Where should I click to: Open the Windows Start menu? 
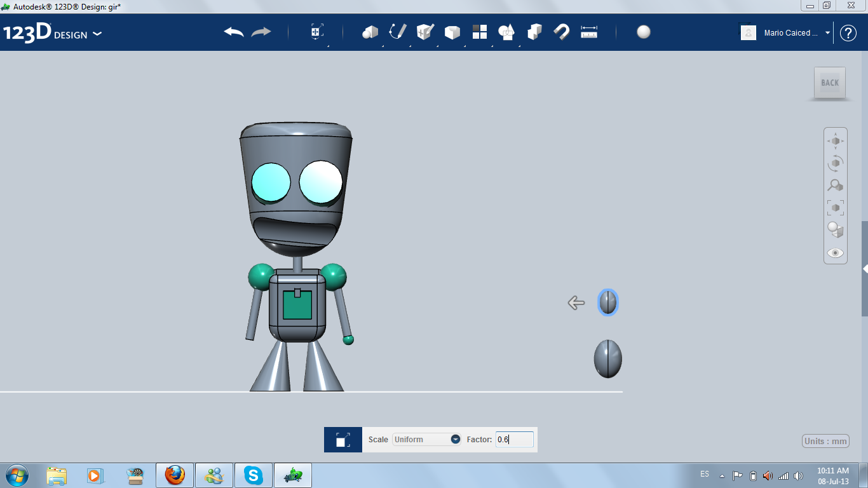pos(17,475)
